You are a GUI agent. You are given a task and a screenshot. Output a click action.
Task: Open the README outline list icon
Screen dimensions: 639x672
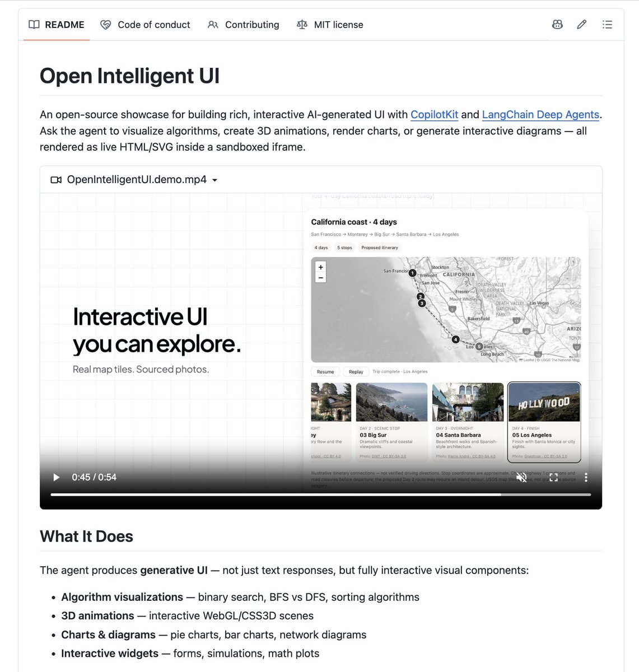(x=607, y=25)
